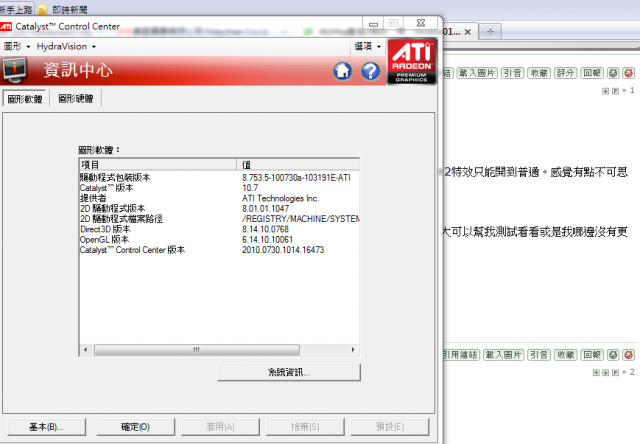
Task: Go to the Catalyst home view icon
Action: [x=342, y=71]
